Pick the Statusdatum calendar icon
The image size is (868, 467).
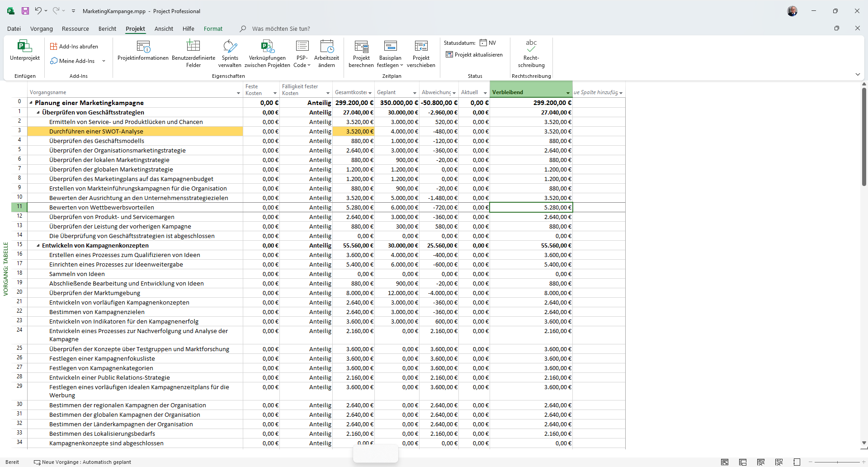(x=483, y=43)
